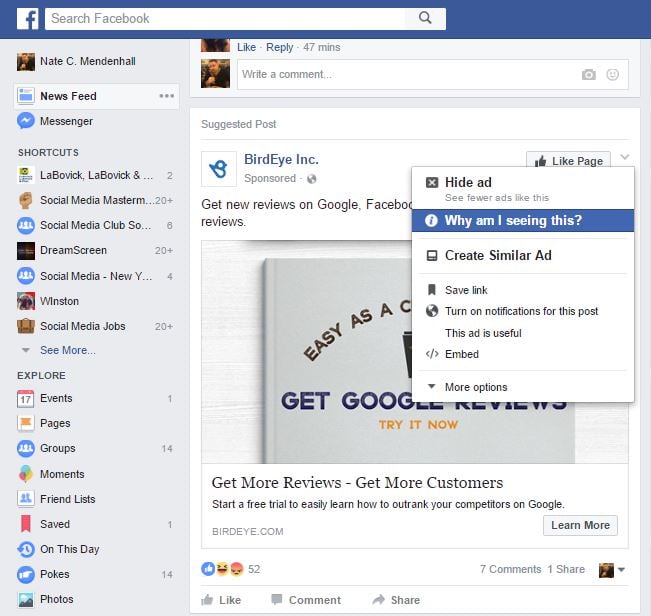
Task: Open Social Media - New Y... icon
Action: point(26,276)
